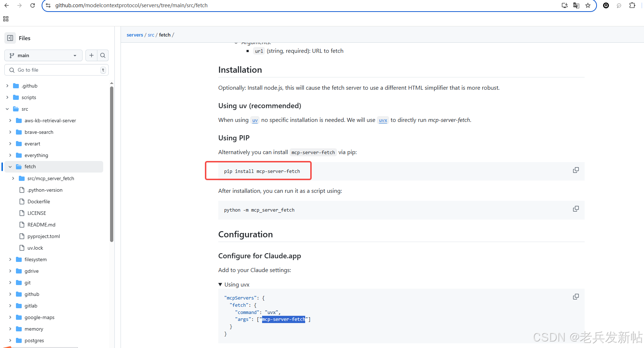The width and height of the screenshot is (644, 348).
Task: Follow the uvx link in the text
Action: click(x=383, y=120)
